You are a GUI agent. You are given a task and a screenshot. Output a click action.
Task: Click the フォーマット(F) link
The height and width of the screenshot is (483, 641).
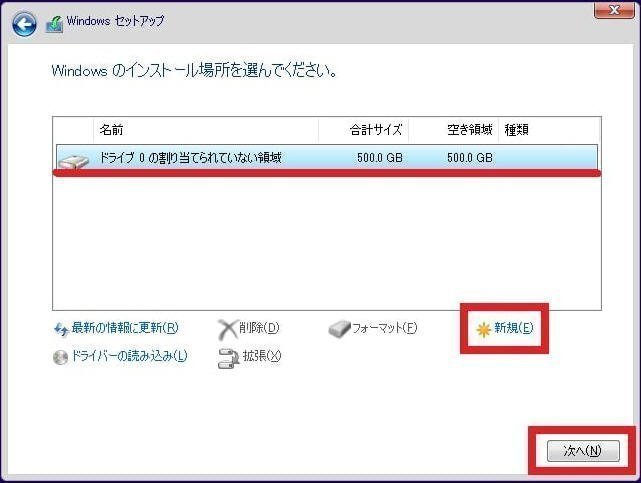[385, 328]
